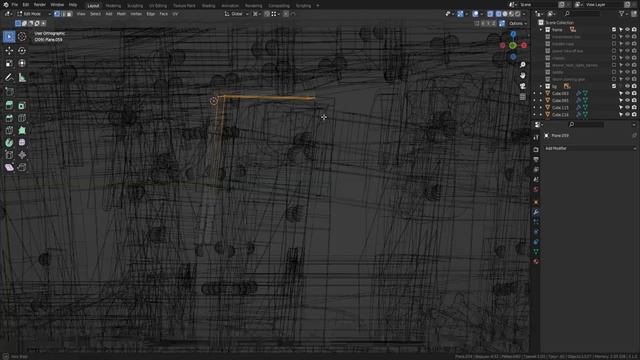Click the green Y axis gizmo circle

tap(513, 46)
